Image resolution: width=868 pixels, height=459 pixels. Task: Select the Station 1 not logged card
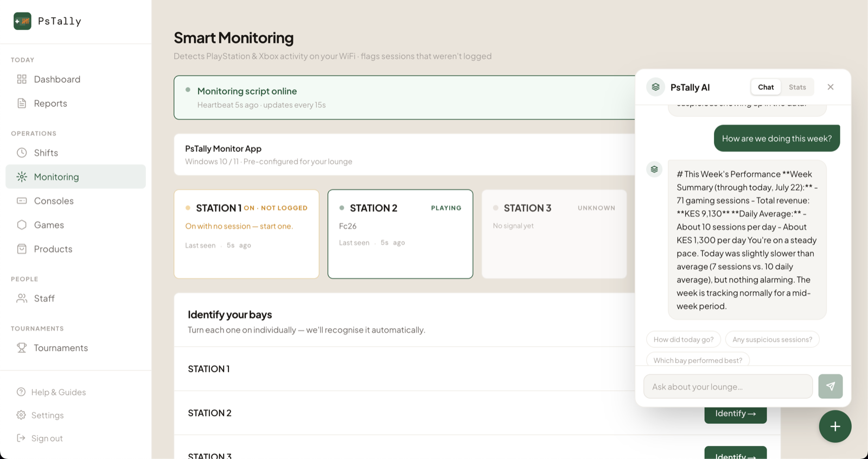[x=246, y=234]
